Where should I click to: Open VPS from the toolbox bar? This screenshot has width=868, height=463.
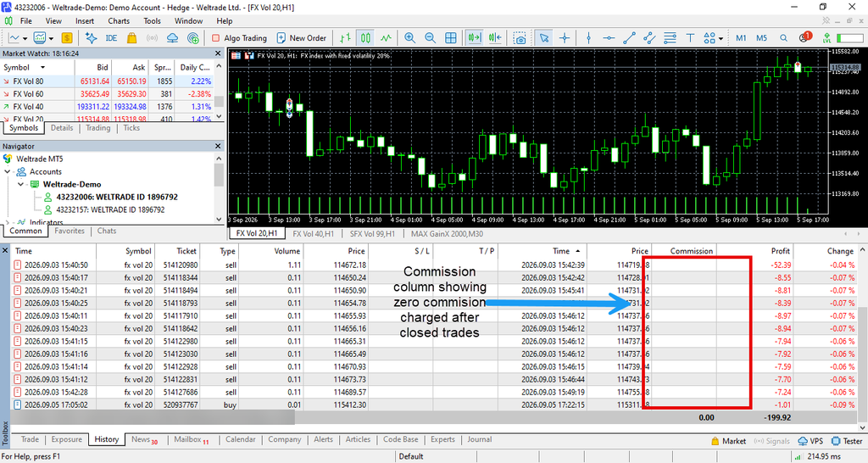pos(810,441)
